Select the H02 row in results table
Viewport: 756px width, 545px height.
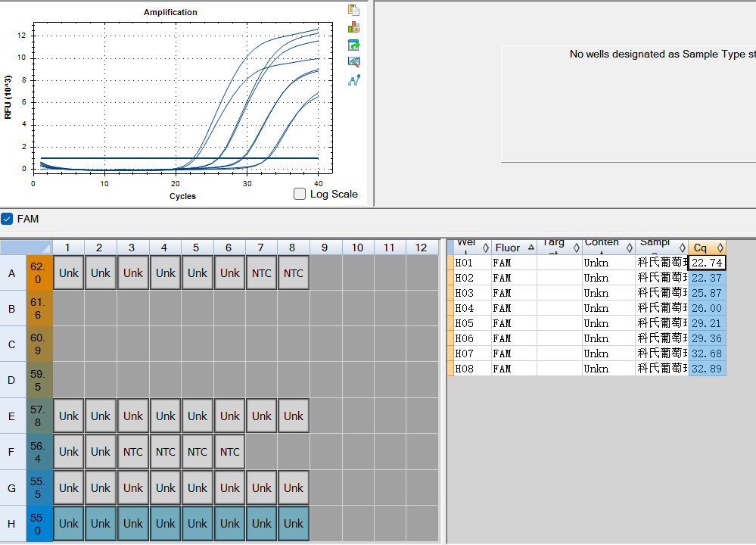[586, 278]
